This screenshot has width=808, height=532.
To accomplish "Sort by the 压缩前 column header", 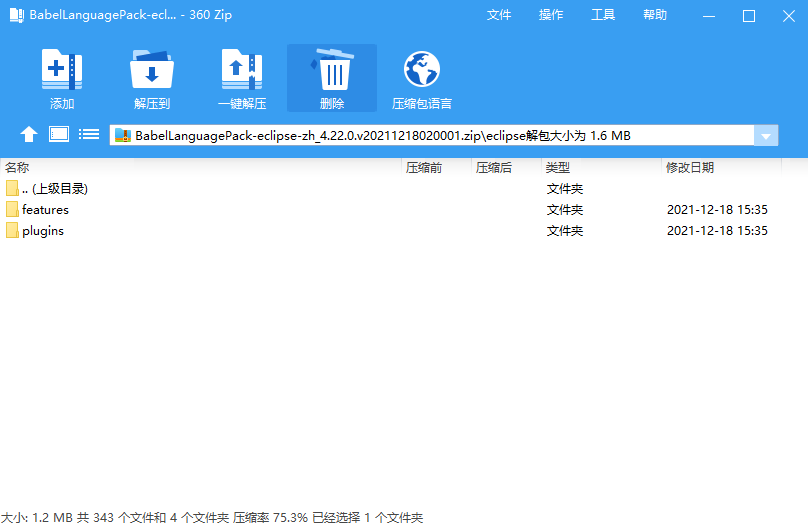I will (x=424, y=168).
